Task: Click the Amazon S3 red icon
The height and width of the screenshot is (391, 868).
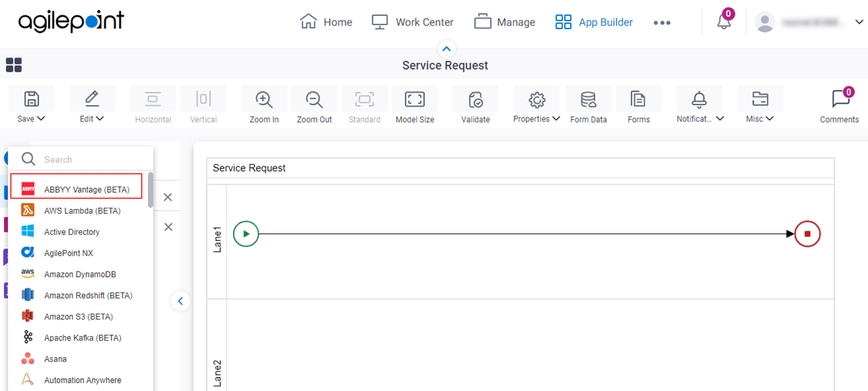Action: [x=28, y=316]
